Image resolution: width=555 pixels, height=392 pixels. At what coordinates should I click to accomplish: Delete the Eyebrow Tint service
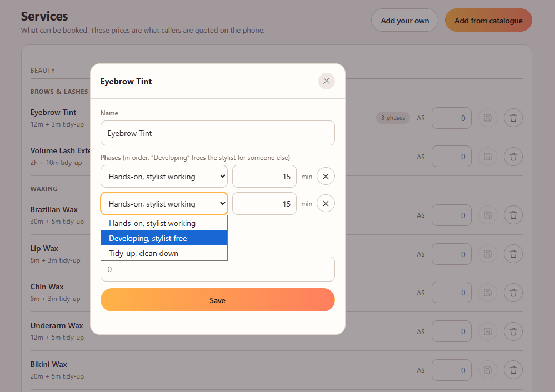click(513, 118)
